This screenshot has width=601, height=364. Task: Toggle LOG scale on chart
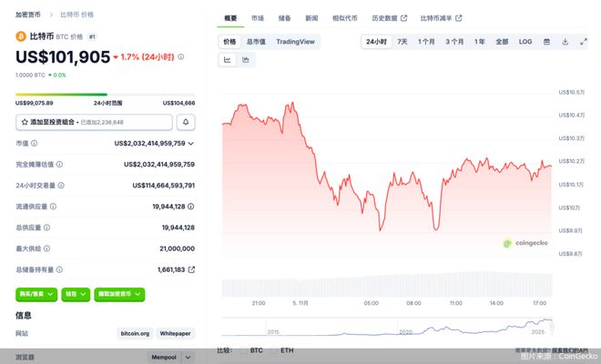click(525, 42)
